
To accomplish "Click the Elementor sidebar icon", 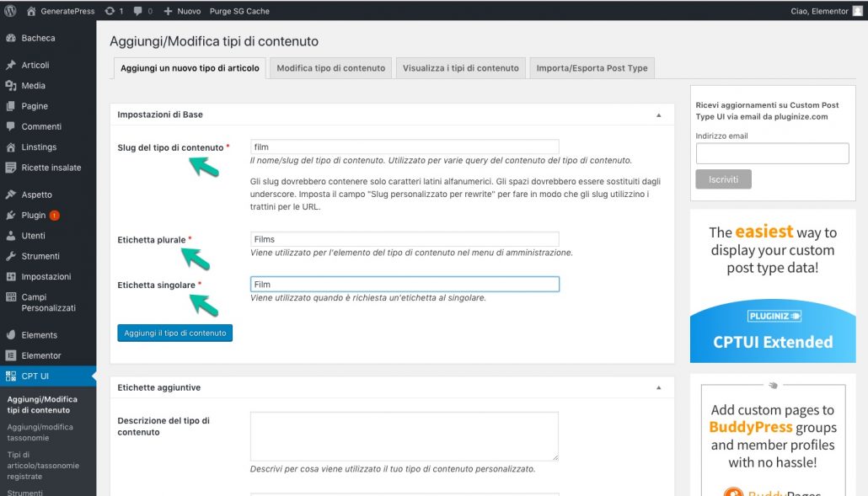I will click(13, 355).
